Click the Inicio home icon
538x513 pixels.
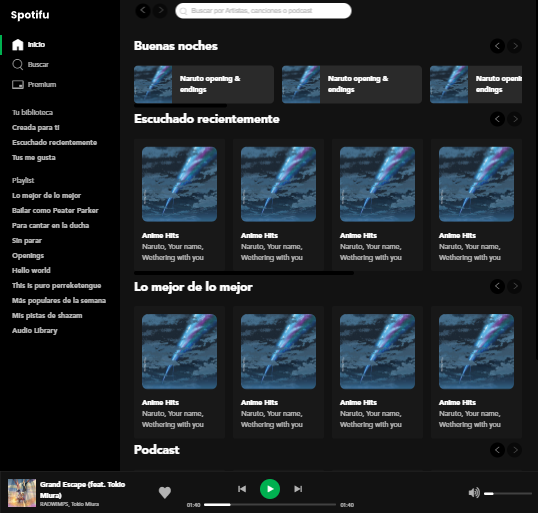point(17,45)
